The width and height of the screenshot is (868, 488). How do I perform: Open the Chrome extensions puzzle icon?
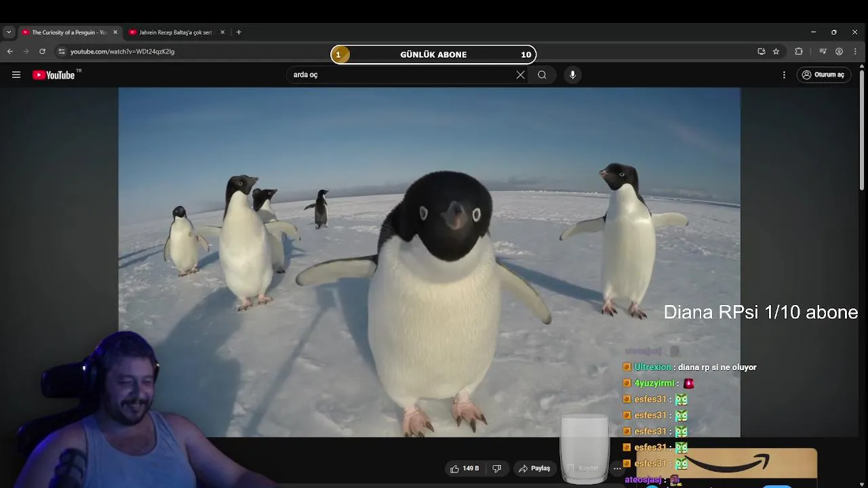799,52
